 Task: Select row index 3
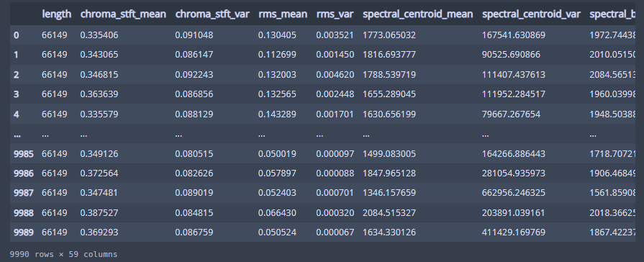17,94
